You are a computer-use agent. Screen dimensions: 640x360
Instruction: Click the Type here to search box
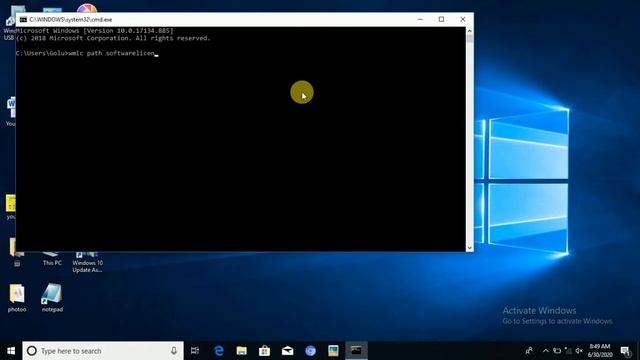pos(103,351)
